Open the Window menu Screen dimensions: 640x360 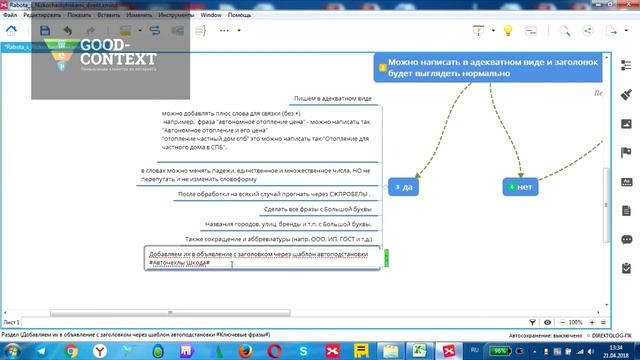coord(211,15)
